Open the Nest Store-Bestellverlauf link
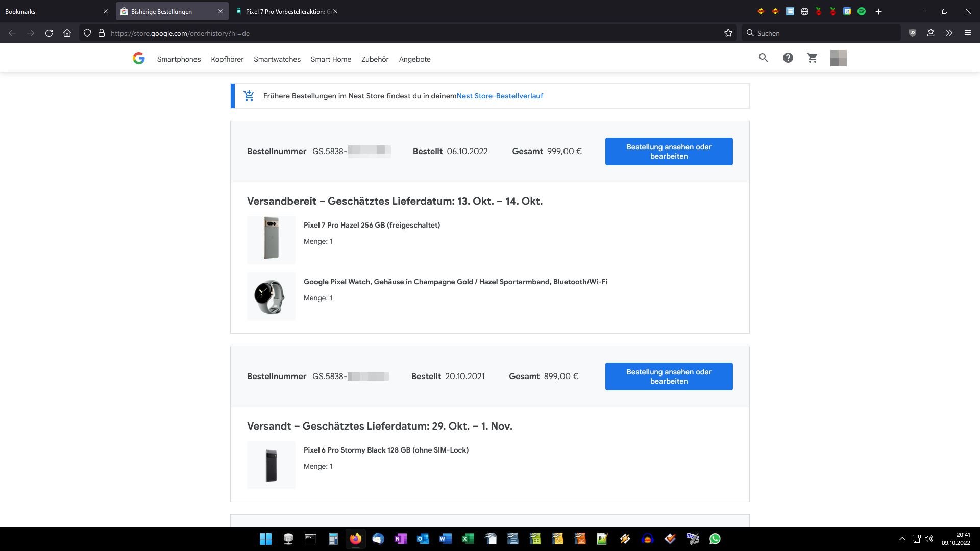 500,96
